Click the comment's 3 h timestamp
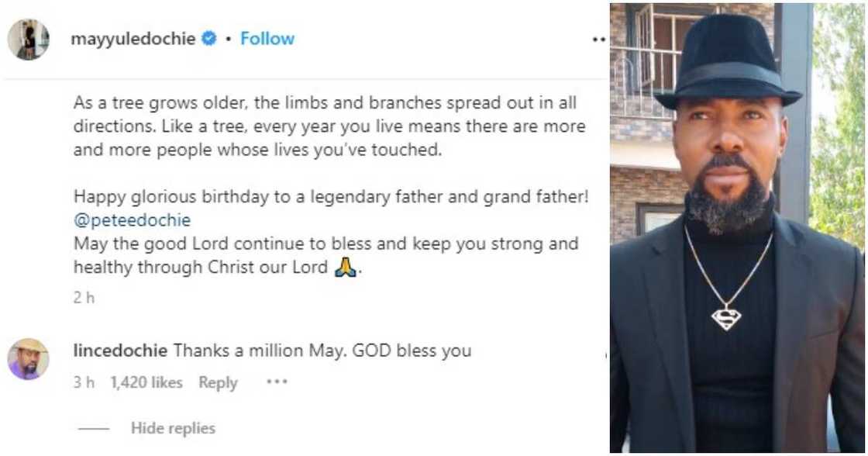 point(84,382)
